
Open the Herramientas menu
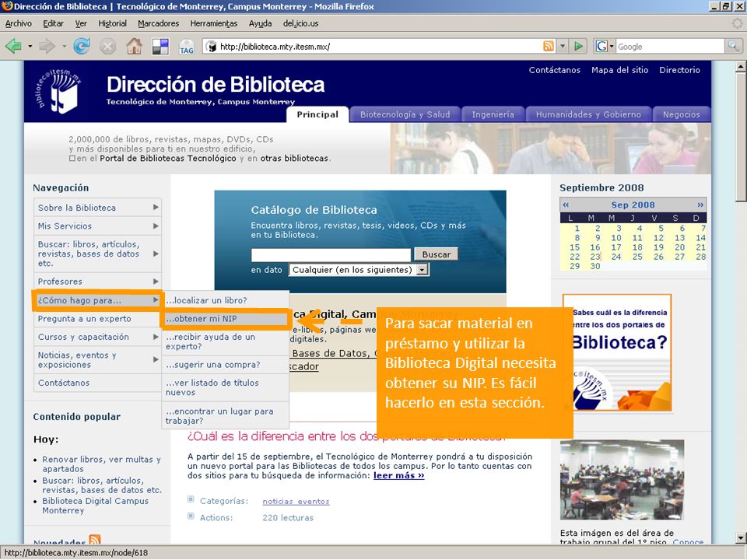pos(213,23)
